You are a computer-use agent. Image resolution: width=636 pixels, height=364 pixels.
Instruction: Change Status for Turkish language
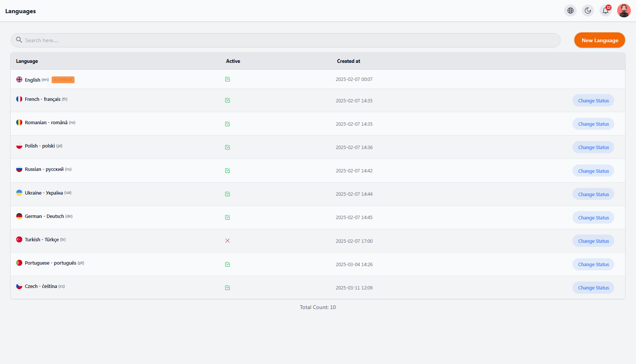(593, 241)
